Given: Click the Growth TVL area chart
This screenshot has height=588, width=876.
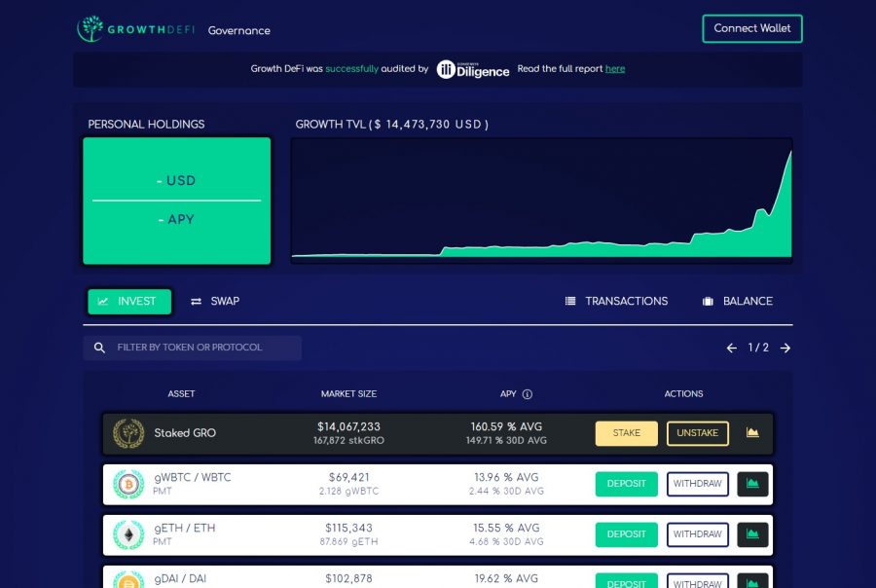Looking at the screenshot, I should 541,201.
